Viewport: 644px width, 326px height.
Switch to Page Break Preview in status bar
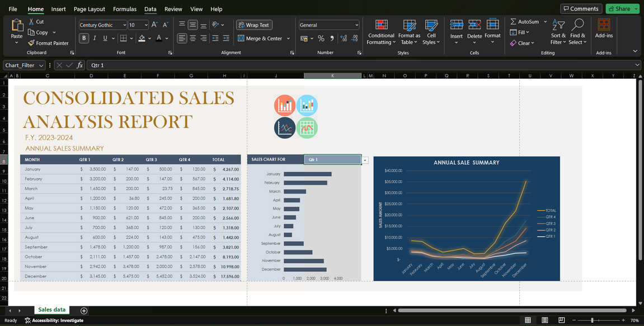tap(561, 320)
